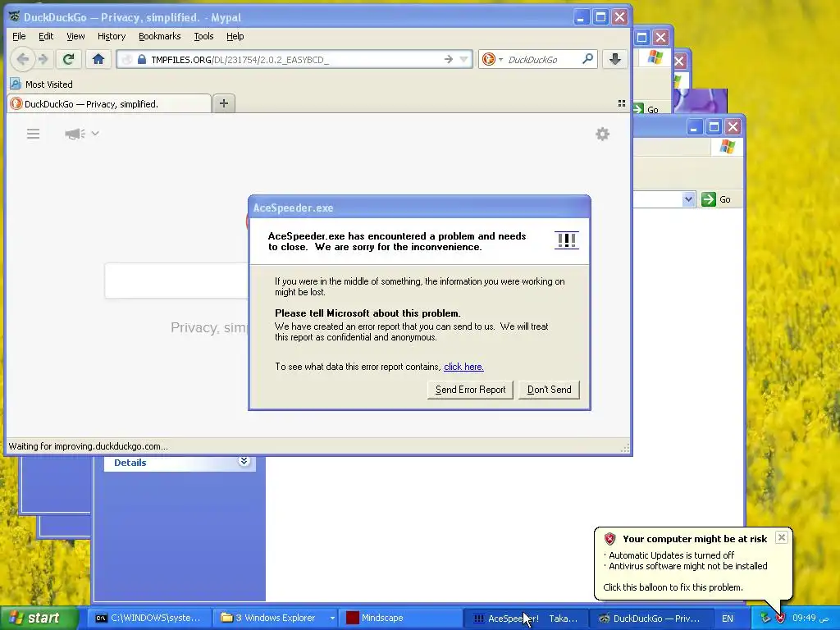Switch to AceSpeeder taskbar item
The width and height of the screenshot is (840, 630).
[x=526, y=619]
